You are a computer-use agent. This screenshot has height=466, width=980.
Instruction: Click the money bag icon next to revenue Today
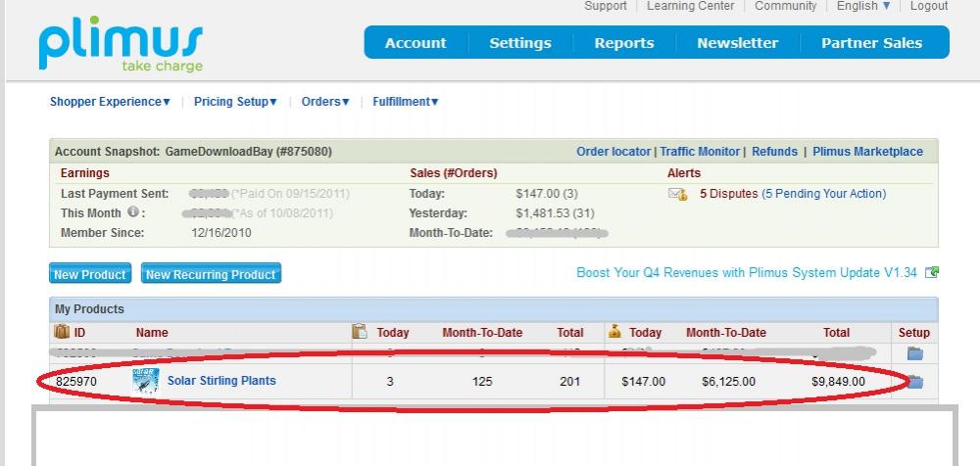click(614, 332)
